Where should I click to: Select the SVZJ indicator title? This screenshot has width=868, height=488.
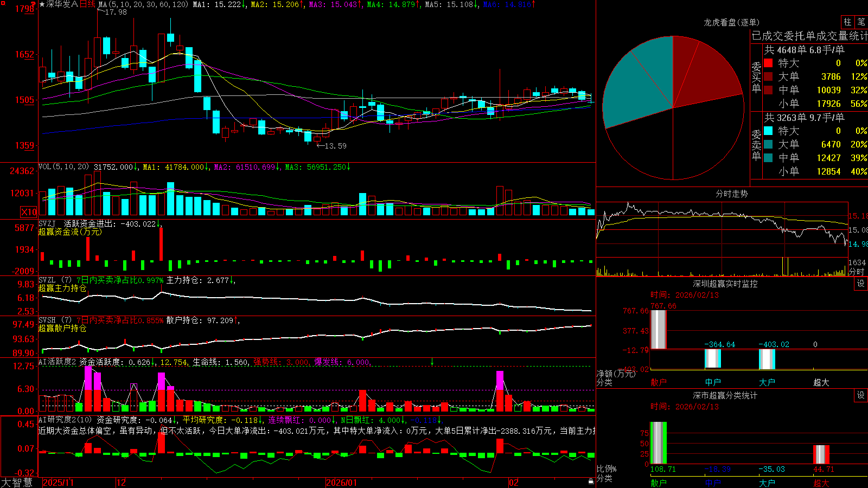(47, 223)
